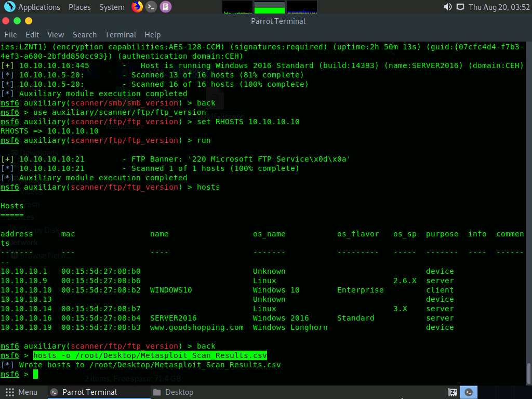Open the System menu
Screen dimensions: 532x399
pos(112,7)
